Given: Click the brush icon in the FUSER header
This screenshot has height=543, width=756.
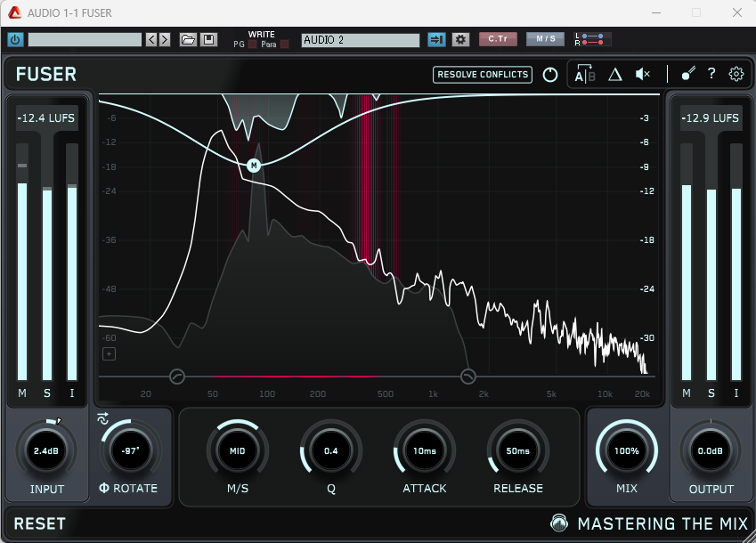Looking at the screenshot, I should [x=688, y=74].
